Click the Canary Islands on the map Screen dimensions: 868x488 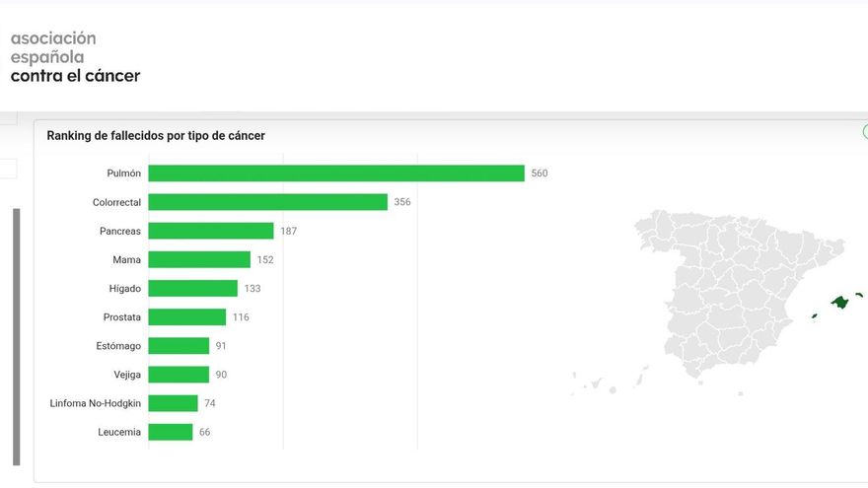609,382
